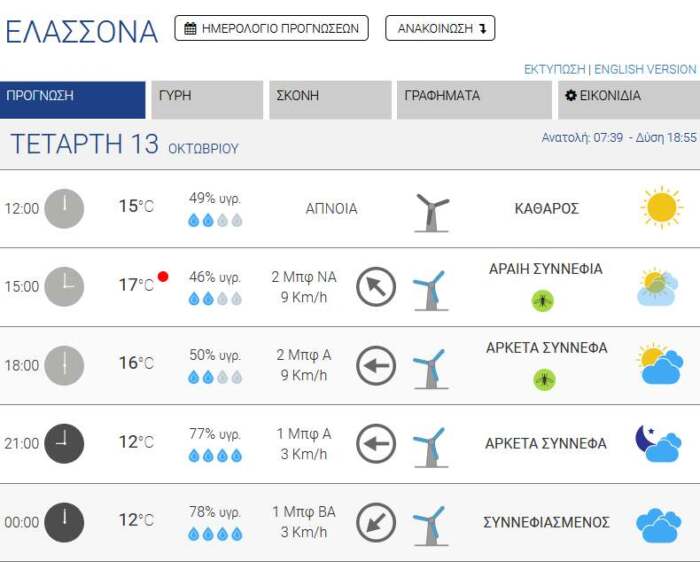Click the west wind arrow at 18:00
This screenshot has width=700, height=562.
376,365
